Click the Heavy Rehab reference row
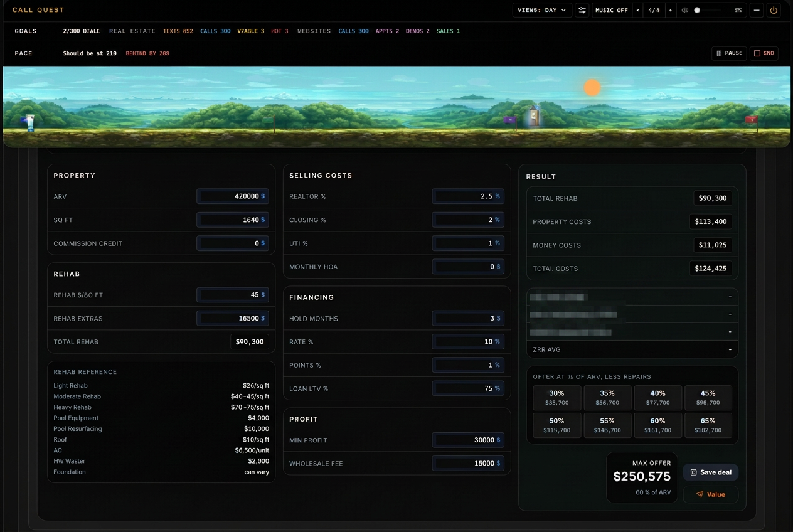 coord(161,407)
